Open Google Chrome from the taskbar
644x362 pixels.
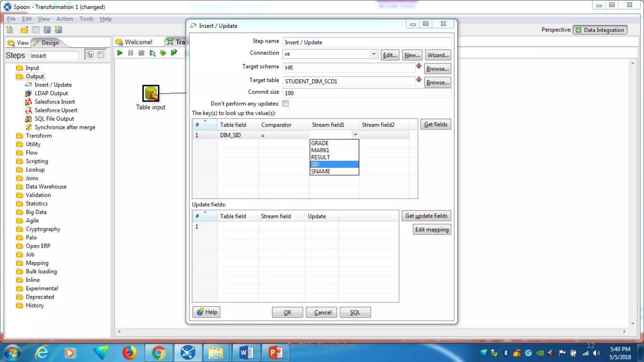pyautogui.click(x=158, y=353)
